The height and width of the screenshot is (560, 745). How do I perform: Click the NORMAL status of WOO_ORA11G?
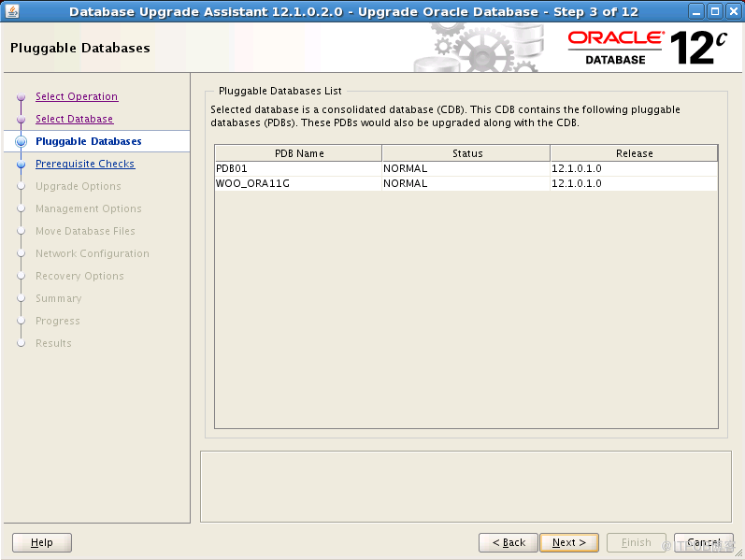click(466, 183)
